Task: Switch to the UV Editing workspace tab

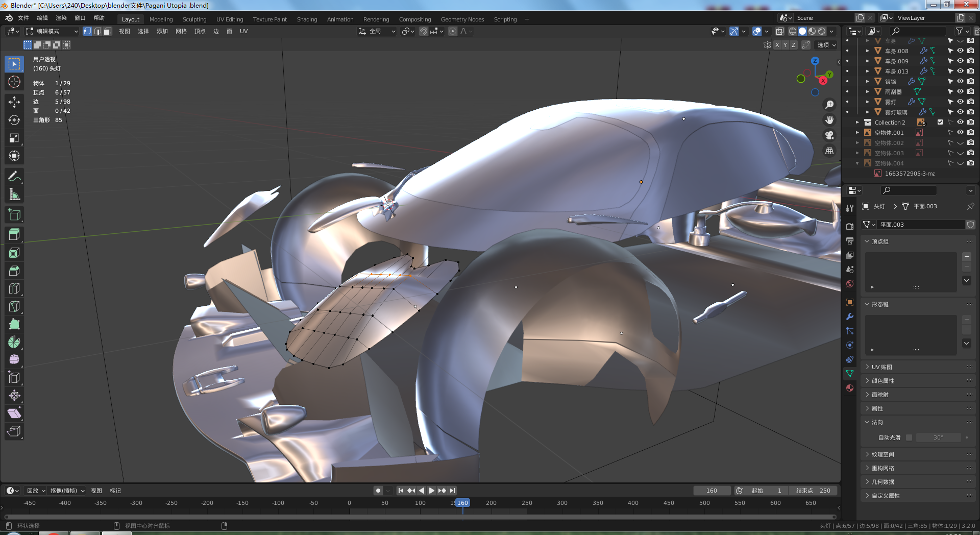Action: [x=230, y=19]
